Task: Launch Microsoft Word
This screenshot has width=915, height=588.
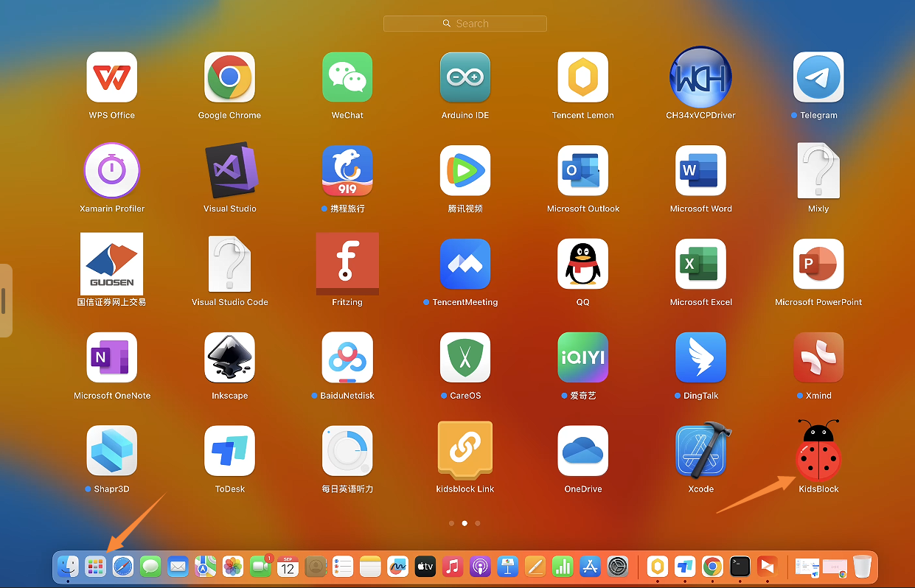Action: click(x=700, y=171)
